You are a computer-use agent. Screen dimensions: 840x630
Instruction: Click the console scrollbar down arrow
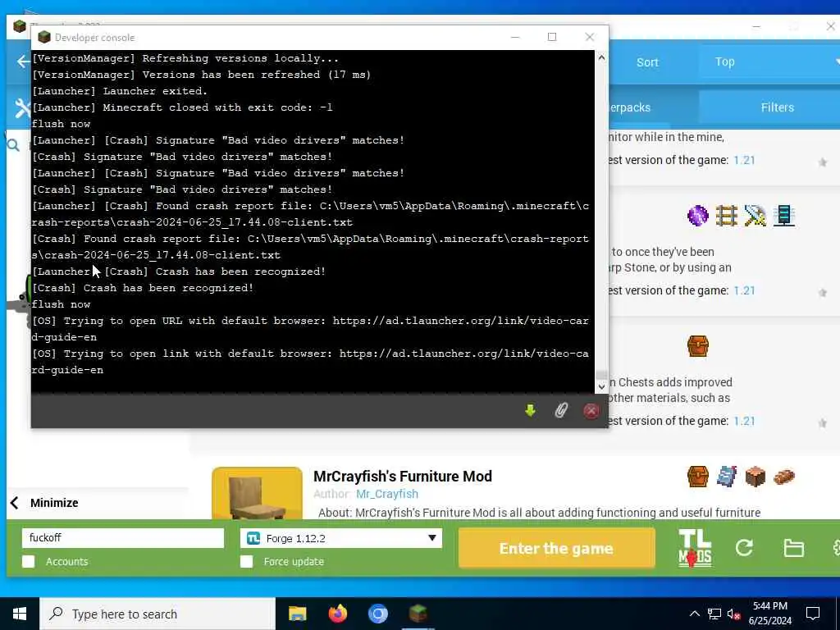tap(601, 386)
